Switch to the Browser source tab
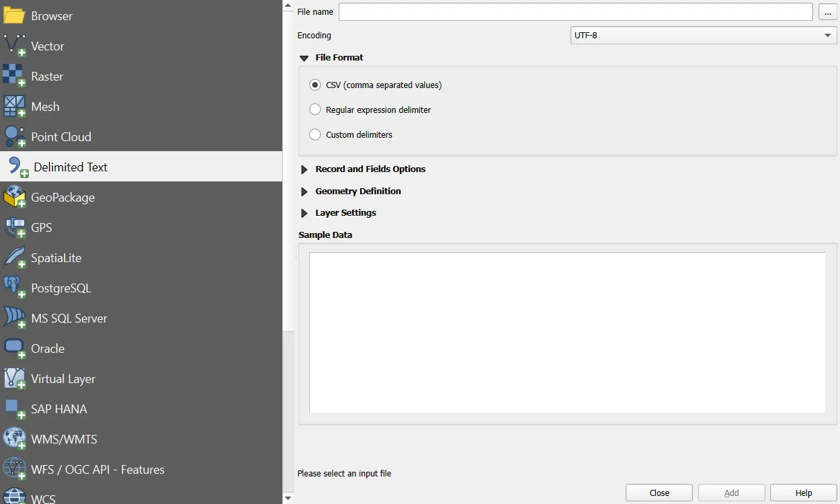Screen dimensions: 840x504 (141, 15)
